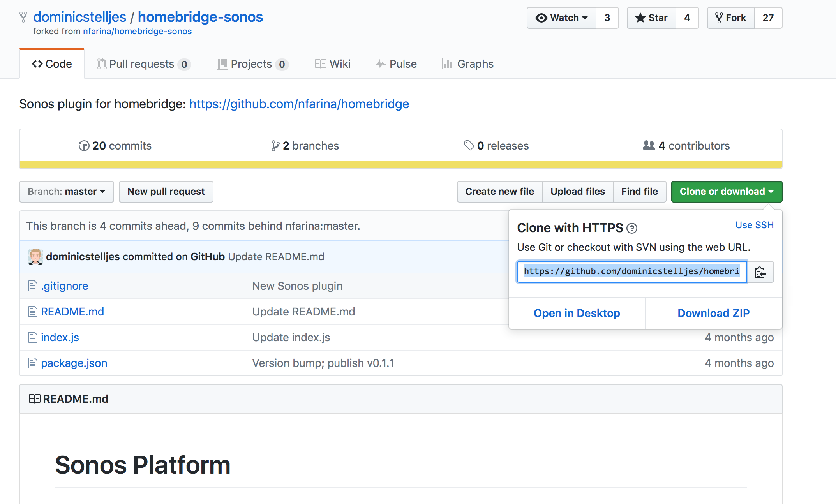836x504 pixels.
Task: Switch clone method to Use SSH
Action: tap(754, 225)
